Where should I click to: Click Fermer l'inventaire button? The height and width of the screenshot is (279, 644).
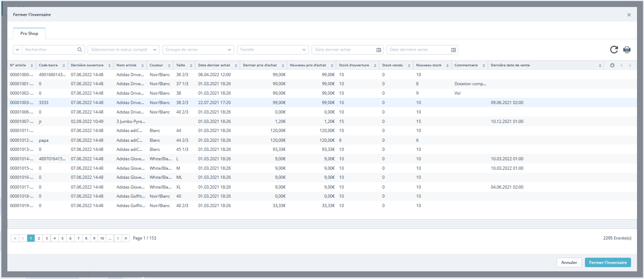[608, 263]
